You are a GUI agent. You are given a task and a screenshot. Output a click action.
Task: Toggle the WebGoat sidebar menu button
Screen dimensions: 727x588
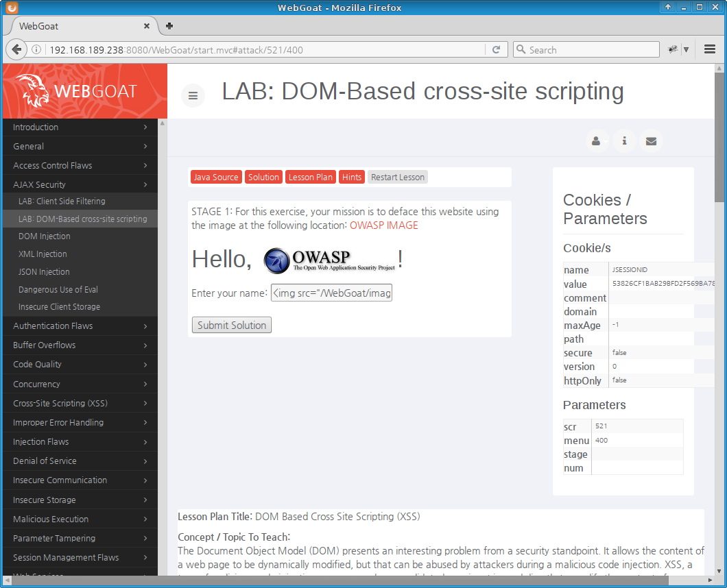pyautogui.click(x=193, y=95)
